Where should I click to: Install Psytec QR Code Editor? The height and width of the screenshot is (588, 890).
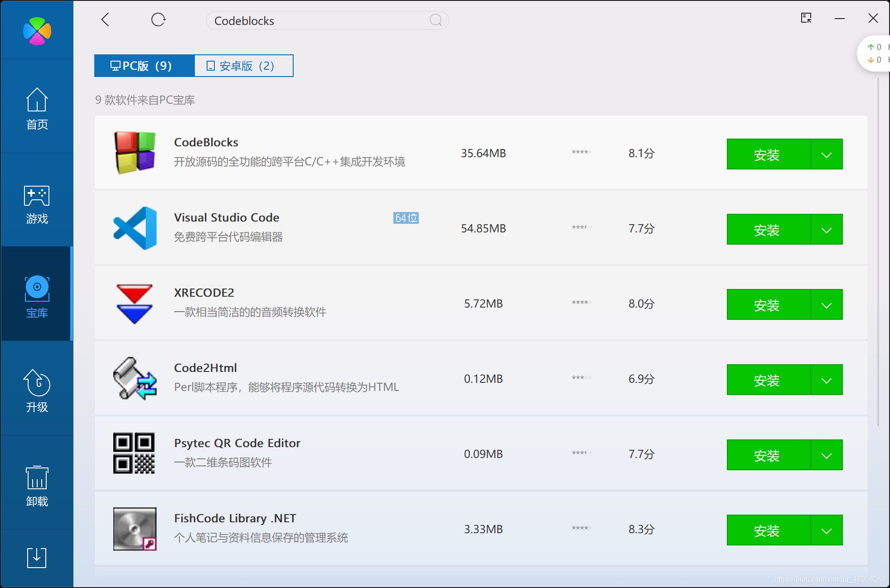(x=768, y=455)
